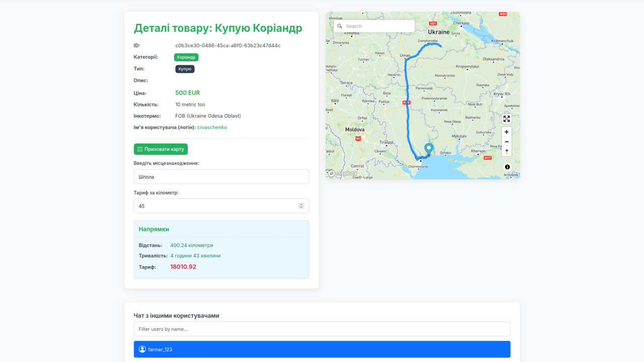Decrease the tariff using spinner down arrow
This screenshot has height=362, width=644.
301,208
